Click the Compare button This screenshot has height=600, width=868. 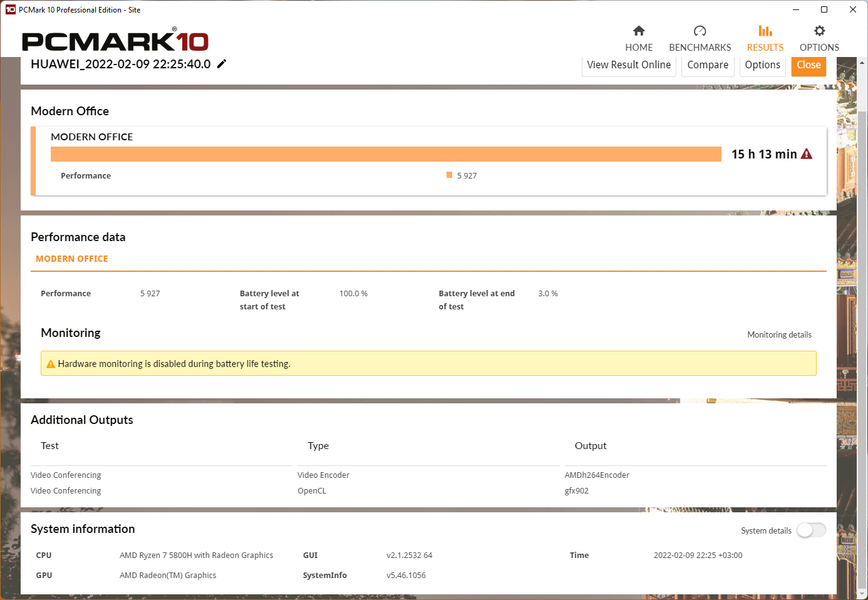pyautogui.click(x=707, y=65)
